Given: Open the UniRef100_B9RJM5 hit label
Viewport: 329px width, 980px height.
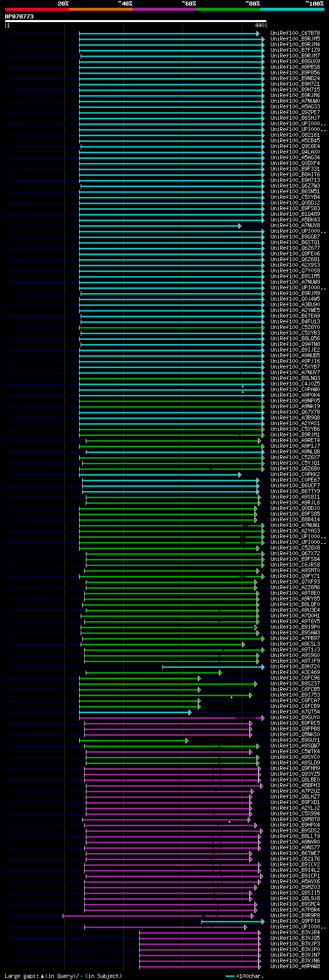Looking at the screenshot, I should (295, 39).
